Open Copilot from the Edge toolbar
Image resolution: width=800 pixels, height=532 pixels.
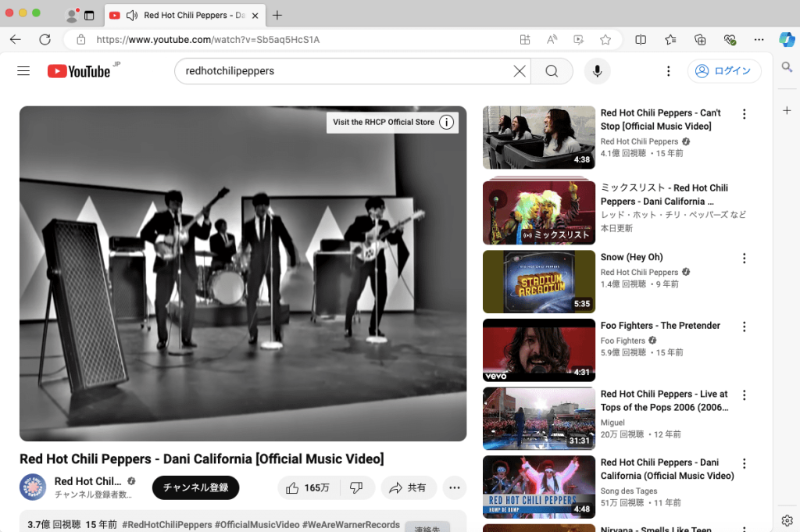point(787,39)
